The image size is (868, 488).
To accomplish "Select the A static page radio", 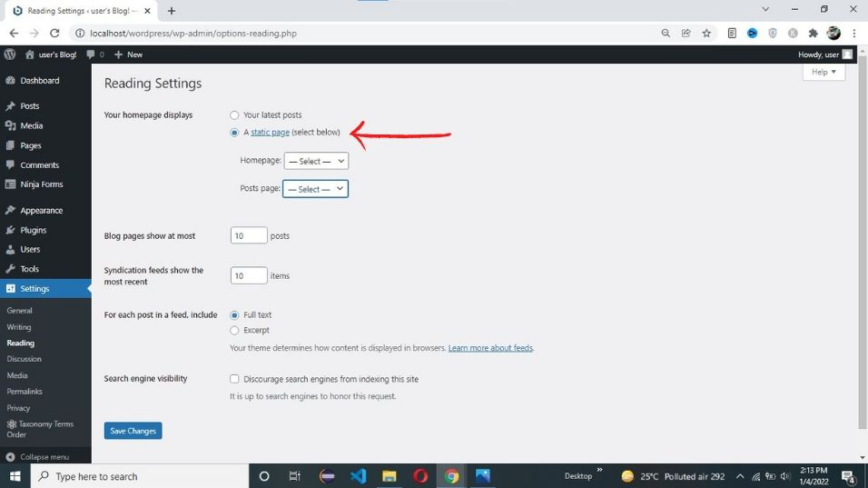I will click(234, 133).
